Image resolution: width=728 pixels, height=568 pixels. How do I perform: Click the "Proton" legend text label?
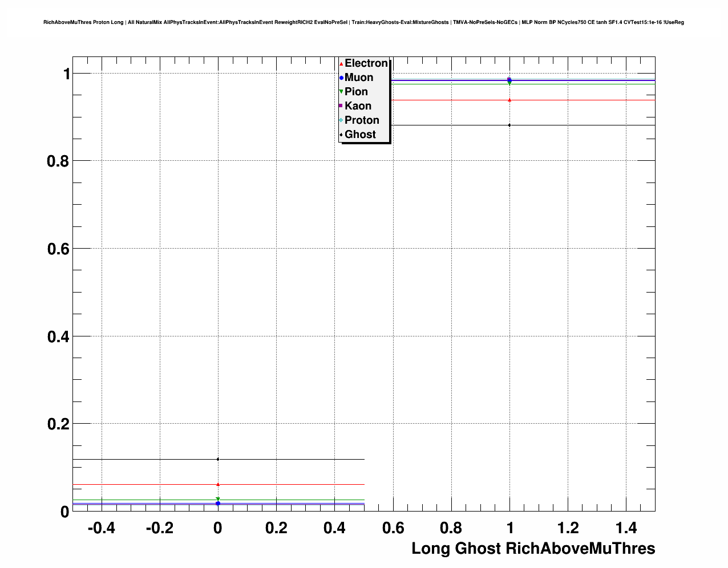pyautogui.click(x=362, y=120)
